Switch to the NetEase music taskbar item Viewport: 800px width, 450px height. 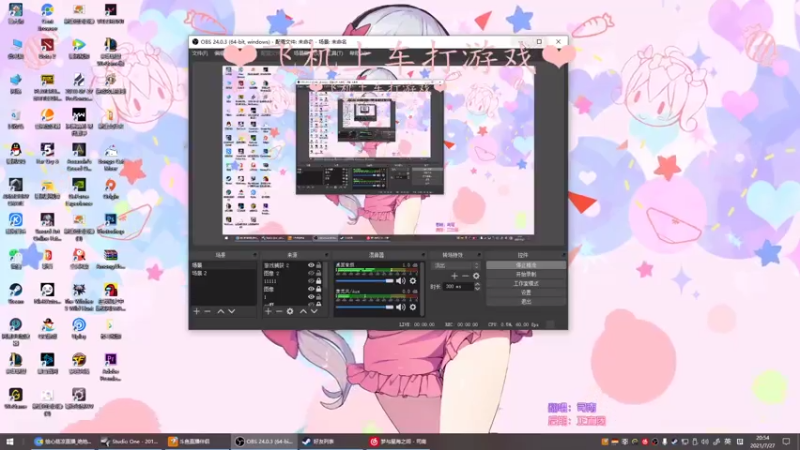[399, 441]
